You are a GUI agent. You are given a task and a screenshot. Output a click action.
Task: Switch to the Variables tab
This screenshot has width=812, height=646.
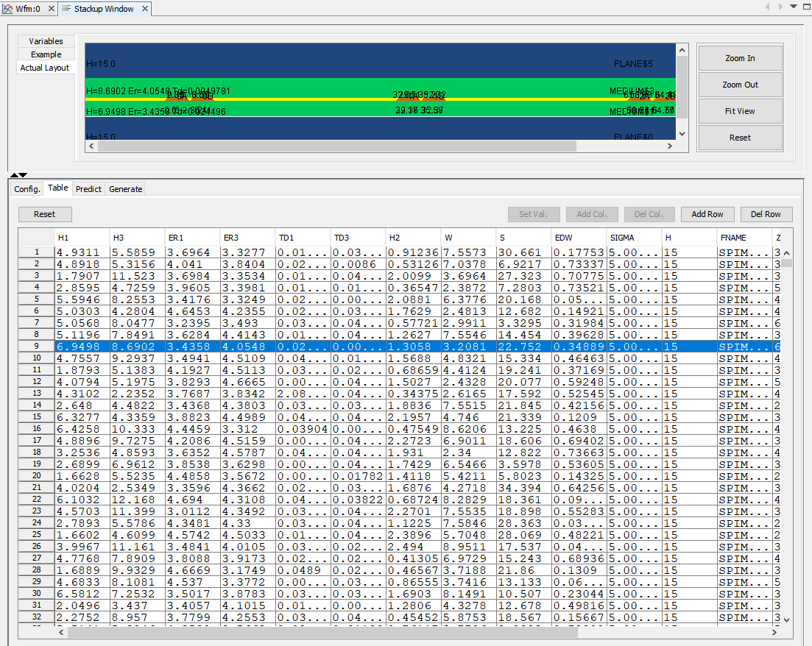tap(46, 41)
